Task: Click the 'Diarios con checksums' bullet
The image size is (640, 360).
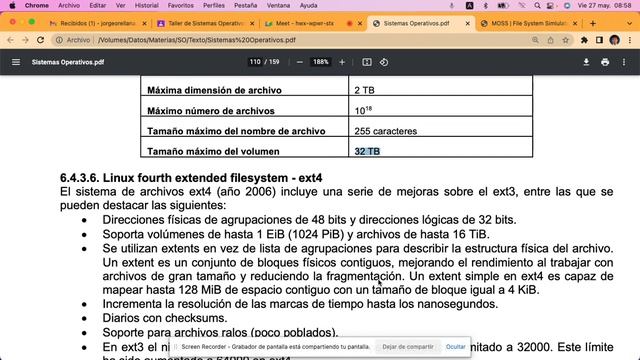Action: (x=165, y=318)
